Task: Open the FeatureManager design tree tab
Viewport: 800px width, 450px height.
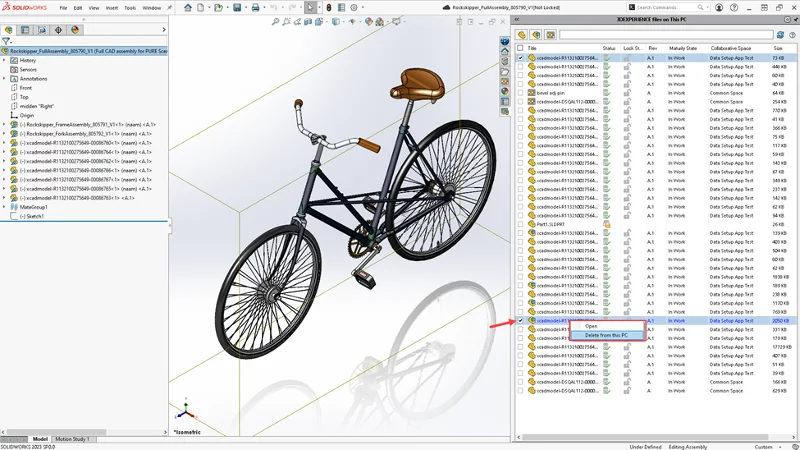Action: point(9,30)
